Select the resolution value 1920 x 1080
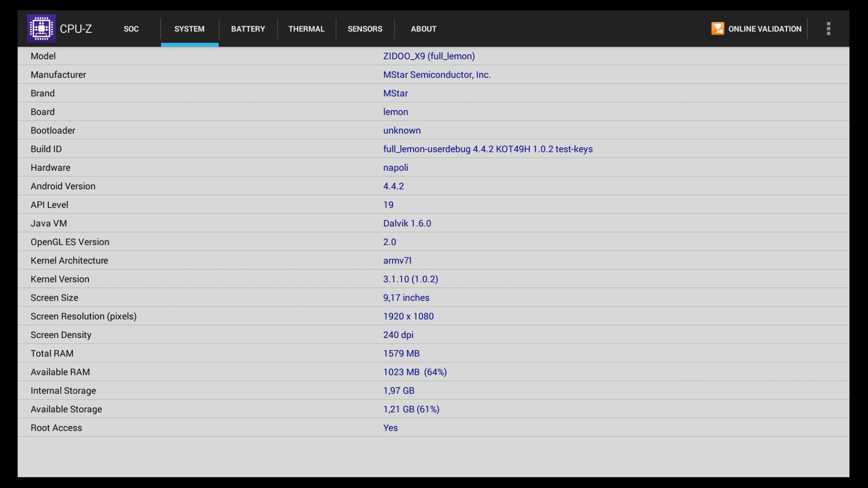The height and width of the screenshot is (488, 868). (409, 316)
